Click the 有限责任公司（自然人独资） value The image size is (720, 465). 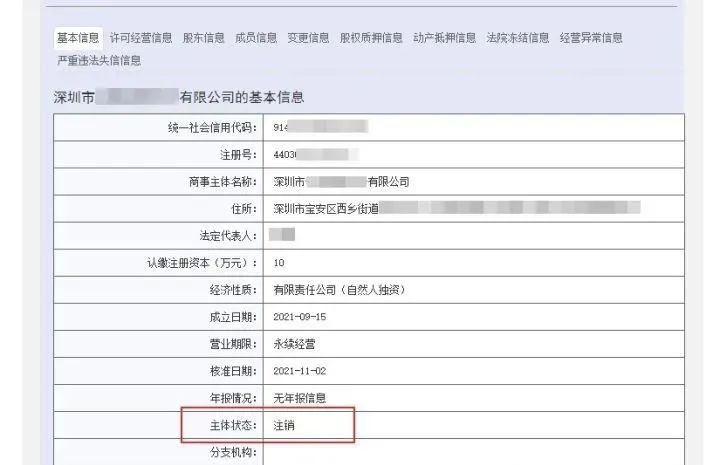tap(338, 290)
